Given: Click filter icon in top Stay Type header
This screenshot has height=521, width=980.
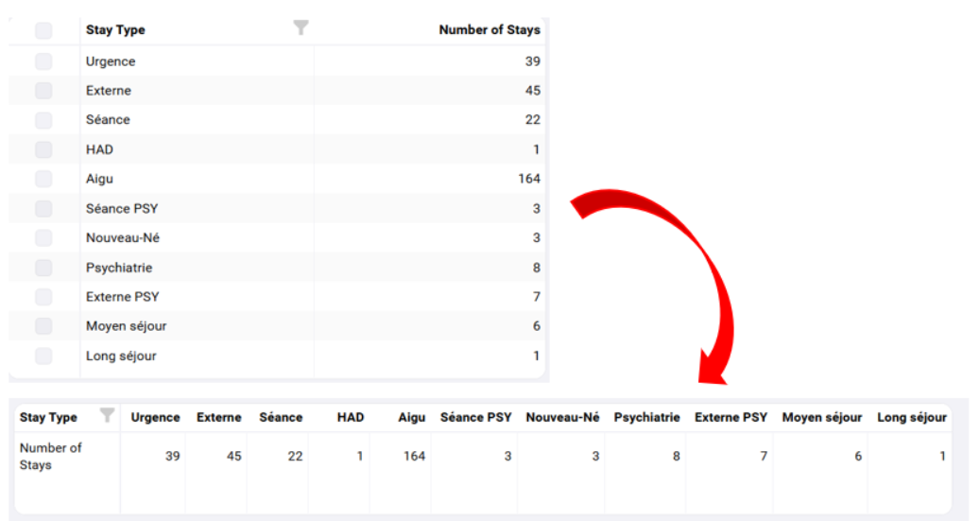Looking at the screenshot, I should [301, 28].
